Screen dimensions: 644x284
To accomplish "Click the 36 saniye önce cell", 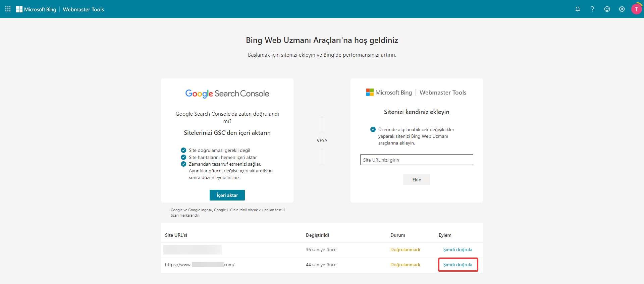I will (321, 249).
